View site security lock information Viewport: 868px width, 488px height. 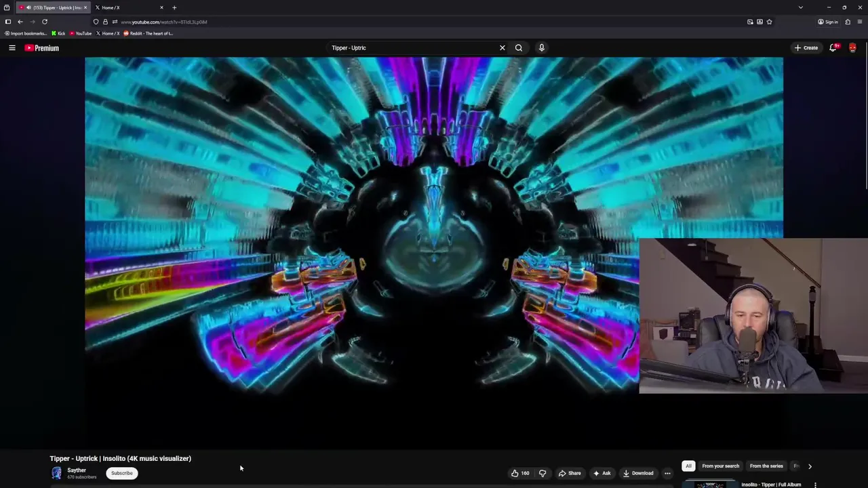point(105,22)
